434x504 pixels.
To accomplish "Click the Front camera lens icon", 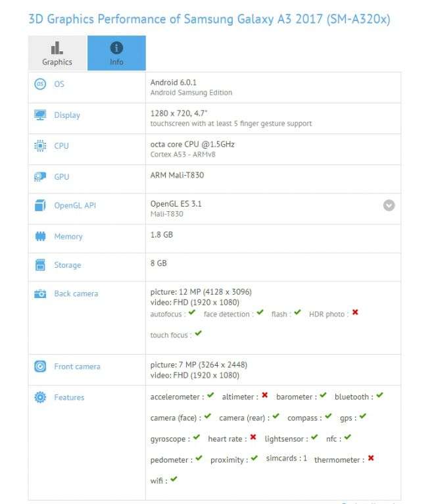I will pos(40,366).
